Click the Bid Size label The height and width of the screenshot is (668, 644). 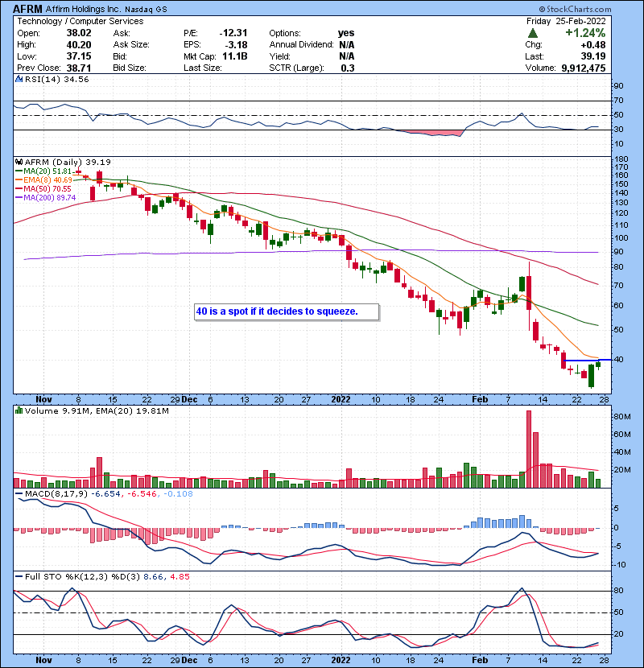130,68
